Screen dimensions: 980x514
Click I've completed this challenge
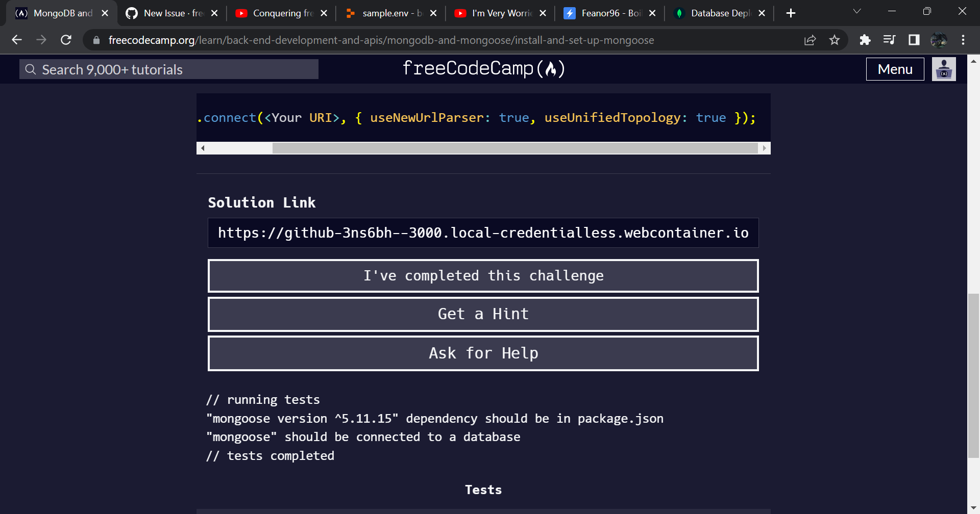tap(483, 275)
